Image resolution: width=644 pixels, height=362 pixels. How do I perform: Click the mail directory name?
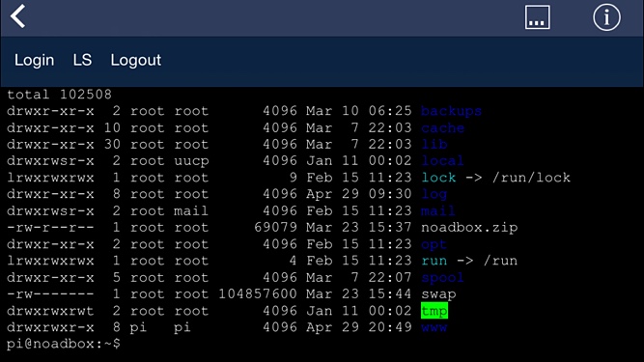tap(438, 211)
